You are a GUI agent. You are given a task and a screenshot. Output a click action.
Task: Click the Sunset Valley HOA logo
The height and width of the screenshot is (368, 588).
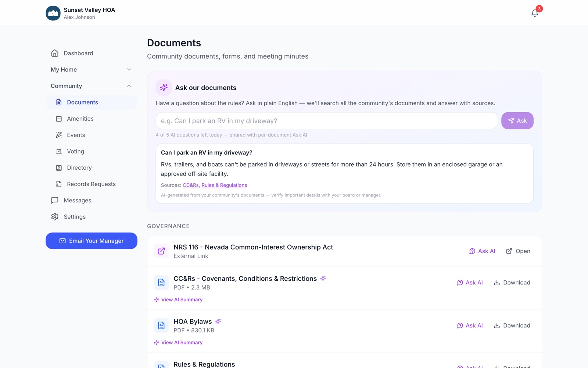click(53, 13)
